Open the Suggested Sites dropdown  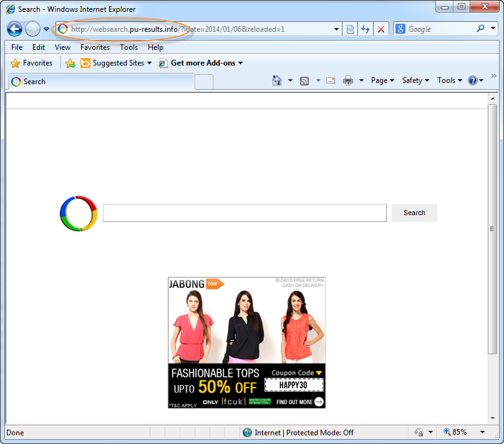point(116,63)
